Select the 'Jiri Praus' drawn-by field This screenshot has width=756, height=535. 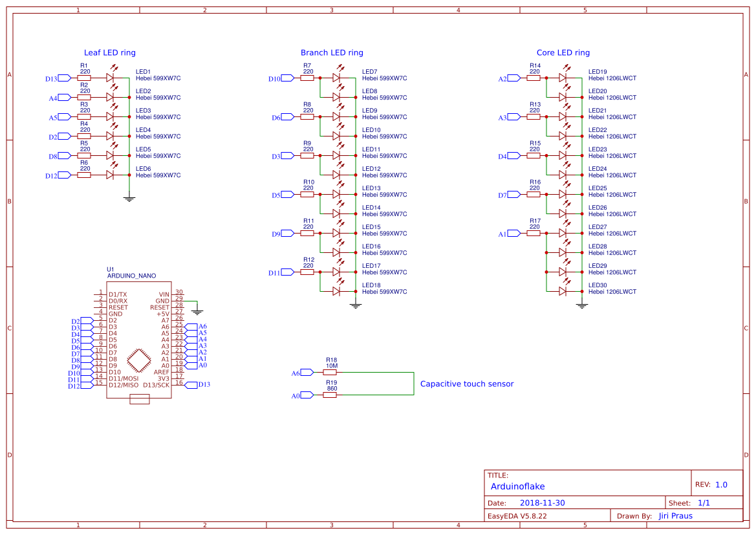tap(675, 516)
